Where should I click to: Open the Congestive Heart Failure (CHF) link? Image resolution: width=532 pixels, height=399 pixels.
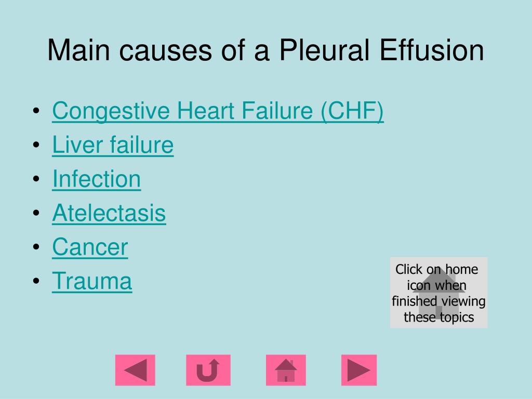pos(218,111)
